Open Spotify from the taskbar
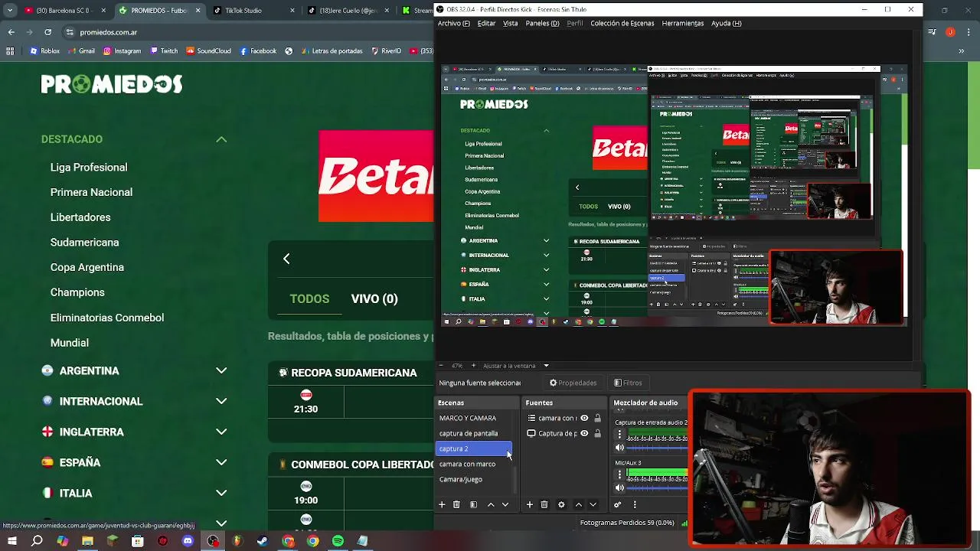This screenshot has width=980, height=551. (338, 541)
